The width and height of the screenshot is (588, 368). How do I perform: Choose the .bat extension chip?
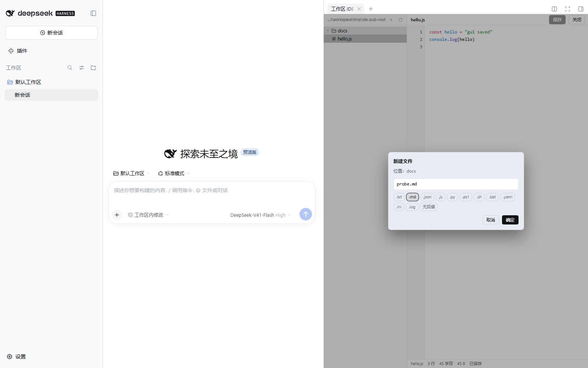492,197
